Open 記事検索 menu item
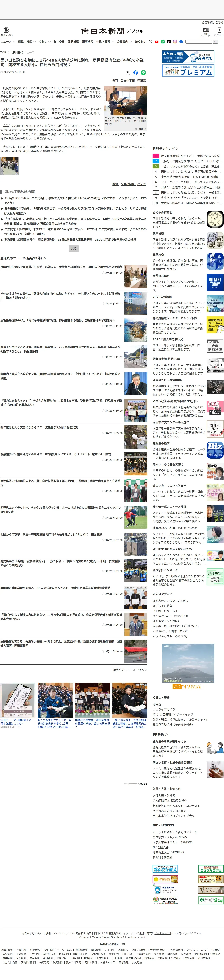The image size is (224, 980). 87,42
